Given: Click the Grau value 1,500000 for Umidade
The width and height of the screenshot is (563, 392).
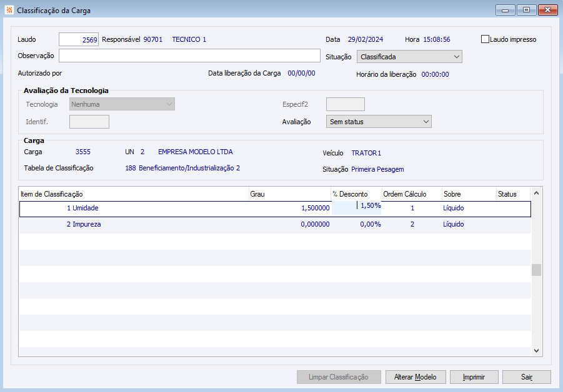Looking at the screenshot, I should tap(316, 208).
